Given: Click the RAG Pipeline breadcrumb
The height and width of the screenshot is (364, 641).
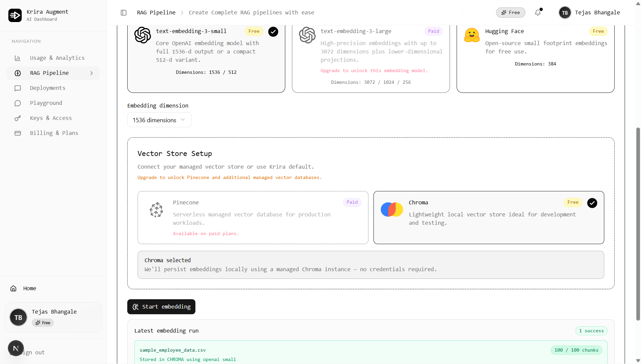Looking at the screenshot, I should pyautogui.click(x=156, y=13).
